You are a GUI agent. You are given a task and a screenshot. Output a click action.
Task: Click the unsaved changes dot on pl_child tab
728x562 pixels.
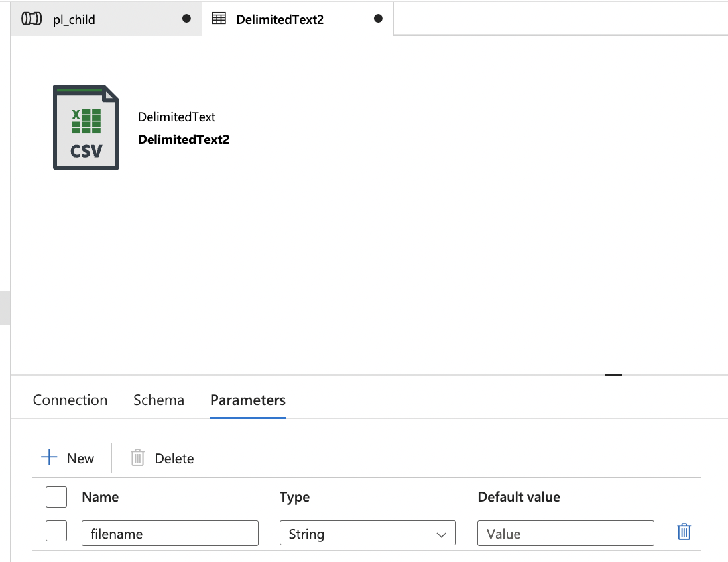[186, 19]
